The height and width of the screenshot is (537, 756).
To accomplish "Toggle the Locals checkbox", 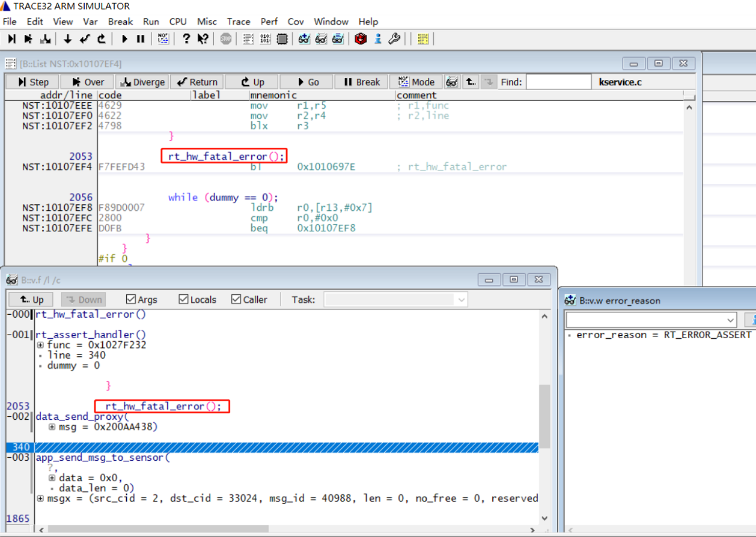I will point(183,299).
